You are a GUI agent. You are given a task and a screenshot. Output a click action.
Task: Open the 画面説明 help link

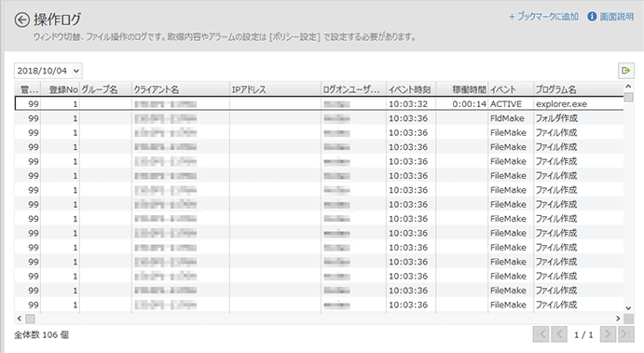pos(616,17)
